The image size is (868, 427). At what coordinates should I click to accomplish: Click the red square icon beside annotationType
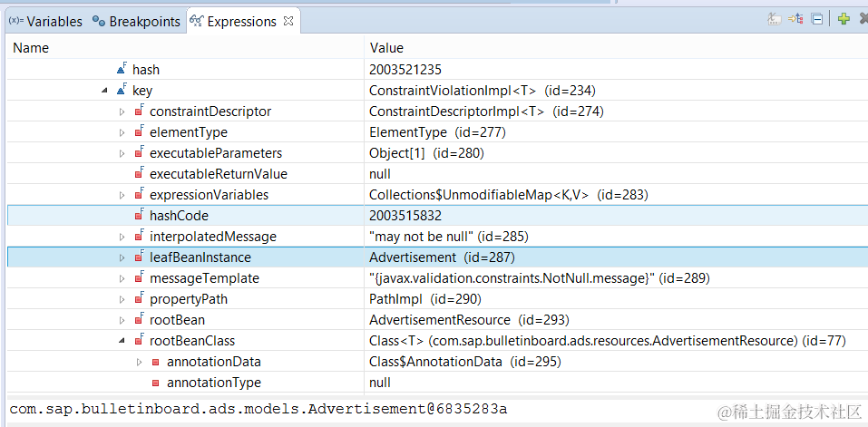click(x=156, y=383)
